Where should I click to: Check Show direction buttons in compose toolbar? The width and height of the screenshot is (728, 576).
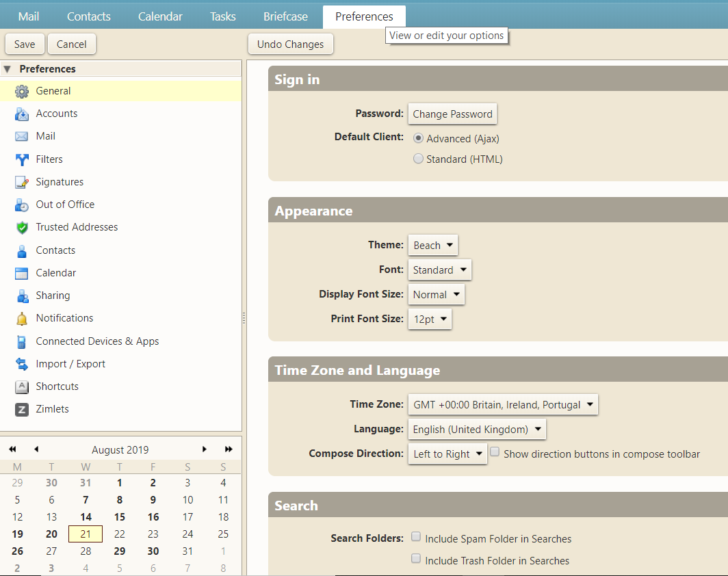(495, 452)
